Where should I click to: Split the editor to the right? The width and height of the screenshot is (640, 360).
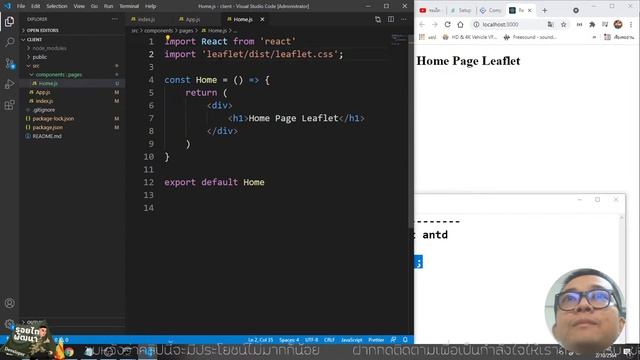[391, 19]
